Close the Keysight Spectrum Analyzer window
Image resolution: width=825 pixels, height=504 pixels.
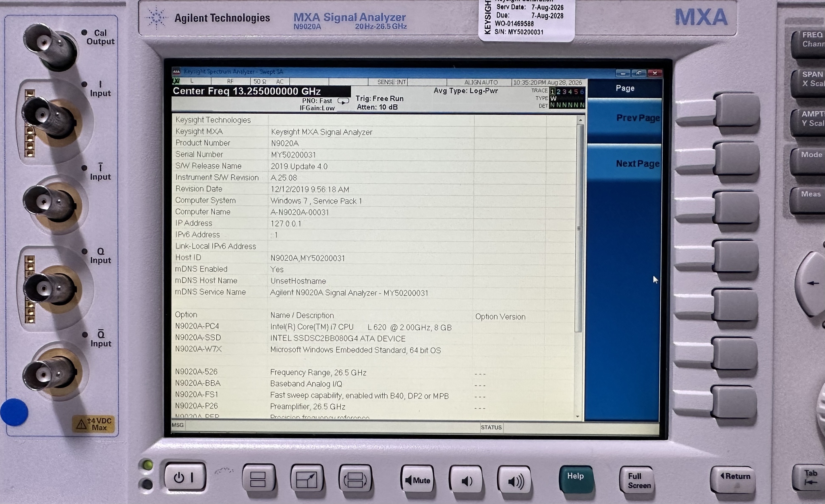pyautogui.click(x=655, y=73)
